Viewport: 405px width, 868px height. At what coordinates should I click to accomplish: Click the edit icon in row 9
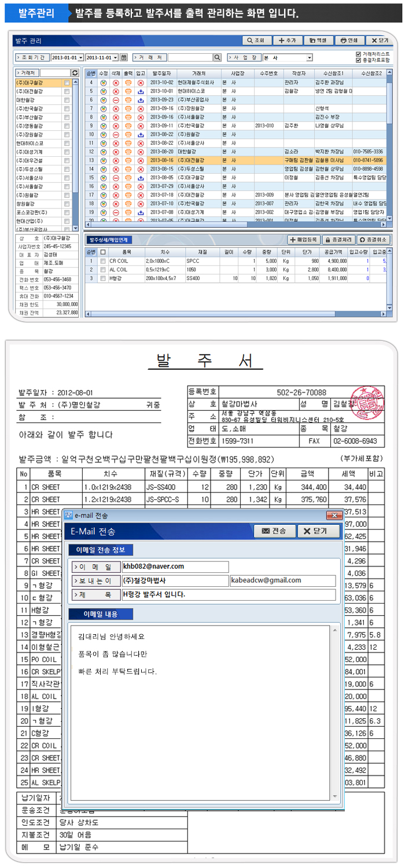pyautogui.click(x=103, y=126)
